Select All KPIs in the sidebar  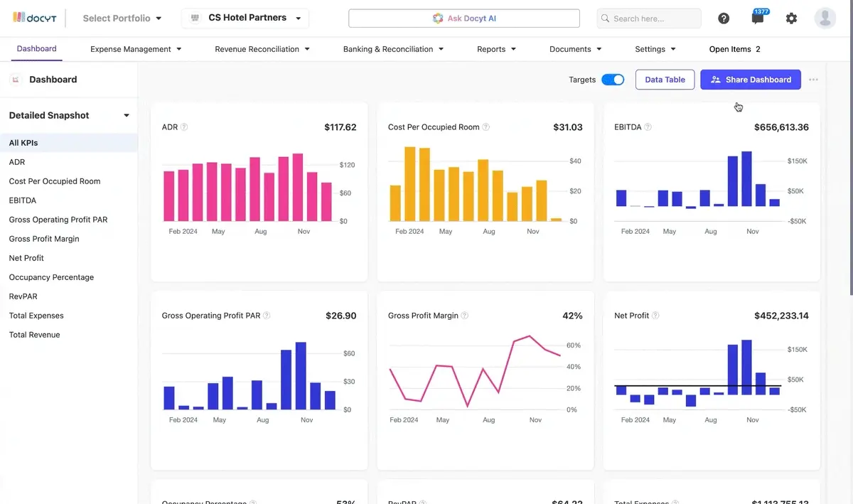point(68,143)
